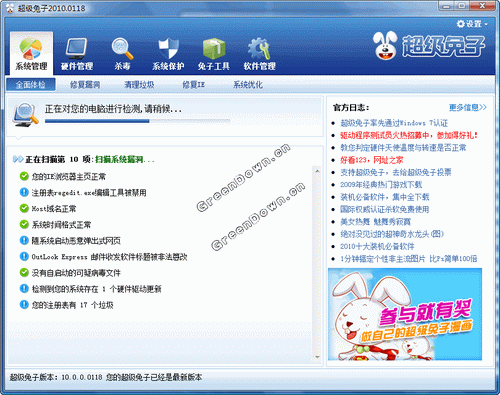Click the computer scan magnifier icon

[25, 115]
